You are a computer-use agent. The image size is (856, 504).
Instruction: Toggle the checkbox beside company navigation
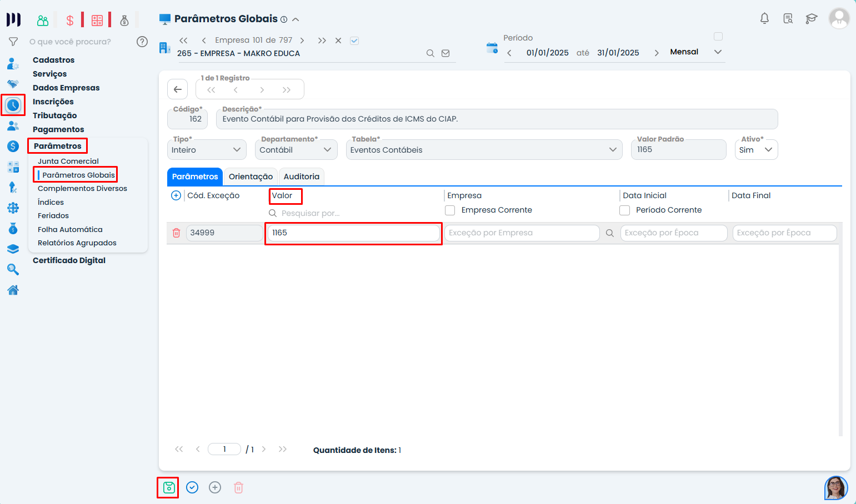coord(354,41)
